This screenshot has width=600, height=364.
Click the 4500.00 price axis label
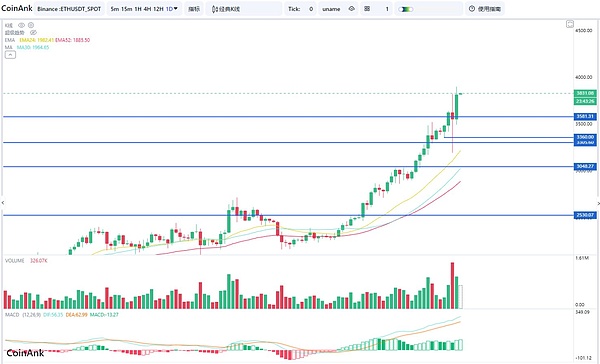[x=584, y=30]
